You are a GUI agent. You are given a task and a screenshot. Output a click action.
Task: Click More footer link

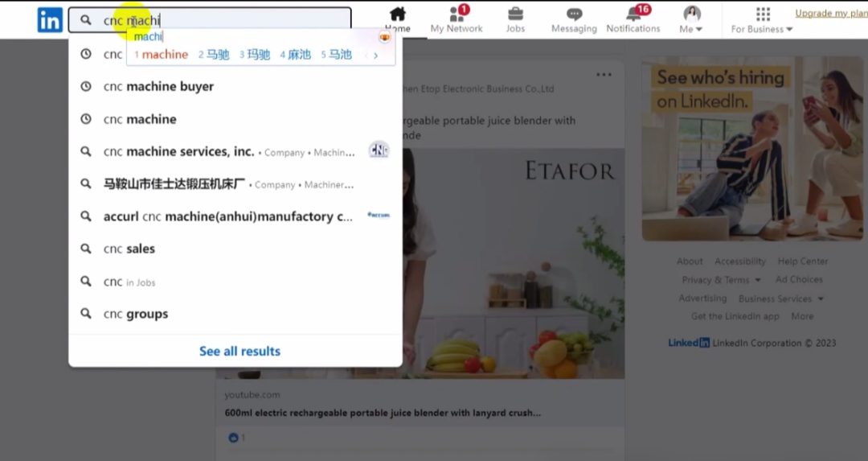802,316
